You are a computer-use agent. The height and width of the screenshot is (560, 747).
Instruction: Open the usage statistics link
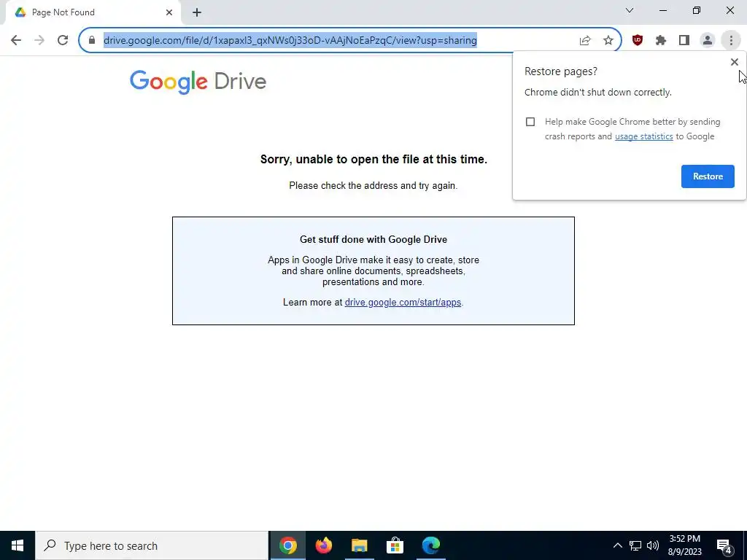point(643,136)
